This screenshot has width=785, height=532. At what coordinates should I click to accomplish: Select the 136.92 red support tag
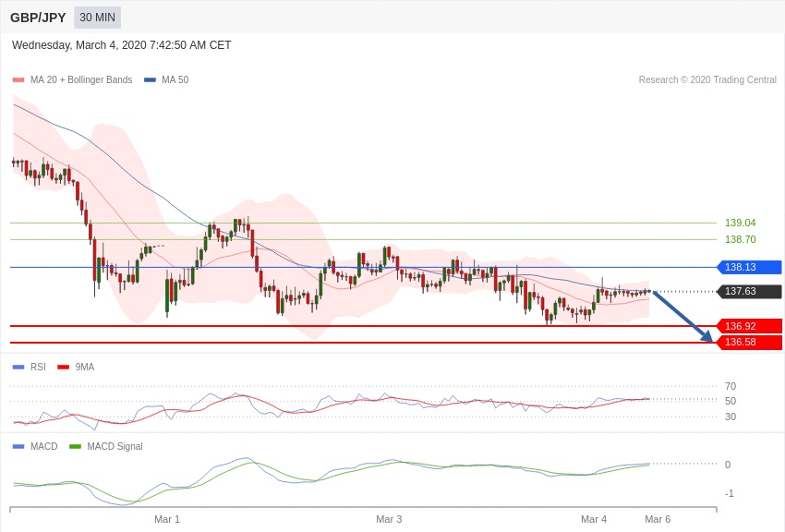tap(749, 326)
